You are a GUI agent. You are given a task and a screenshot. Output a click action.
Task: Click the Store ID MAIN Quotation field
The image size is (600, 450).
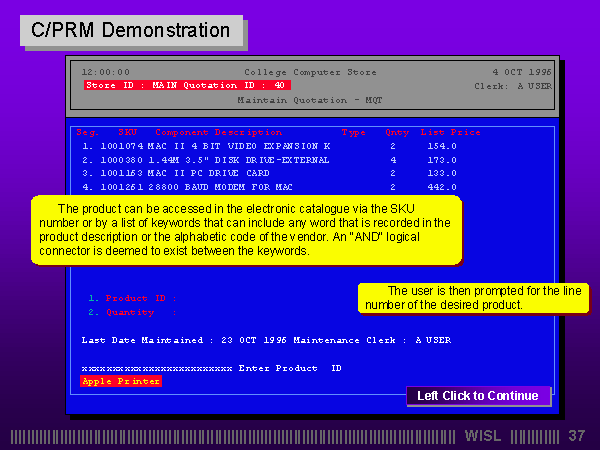point(187,85)
